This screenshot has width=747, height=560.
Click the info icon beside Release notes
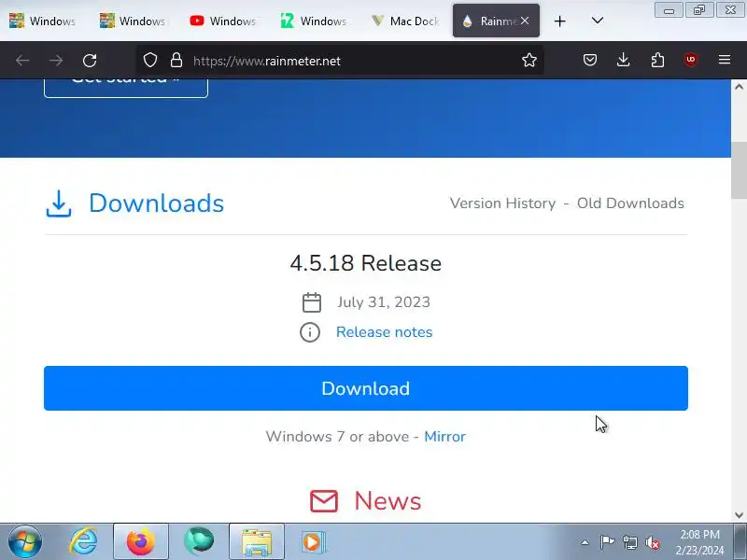coord(310,332)
